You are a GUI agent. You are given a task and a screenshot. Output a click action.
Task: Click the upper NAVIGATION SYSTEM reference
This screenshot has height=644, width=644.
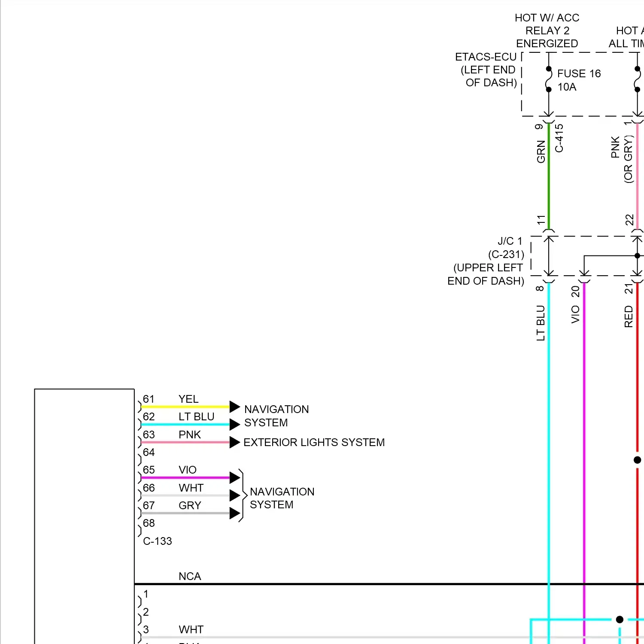(x=276, y=416)
